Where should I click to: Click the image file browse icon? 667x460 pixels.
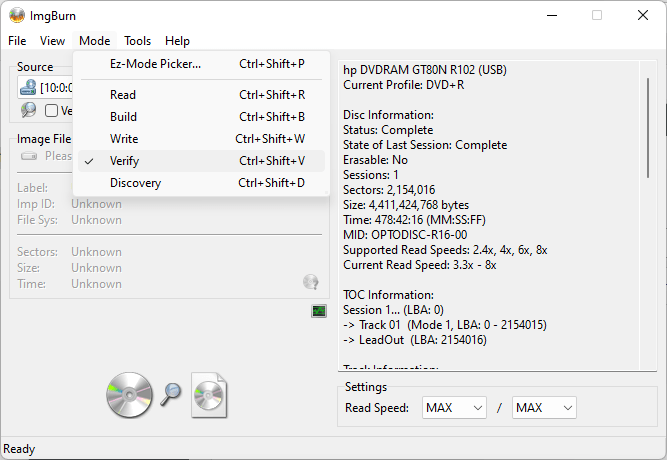[x=29, y=156]
